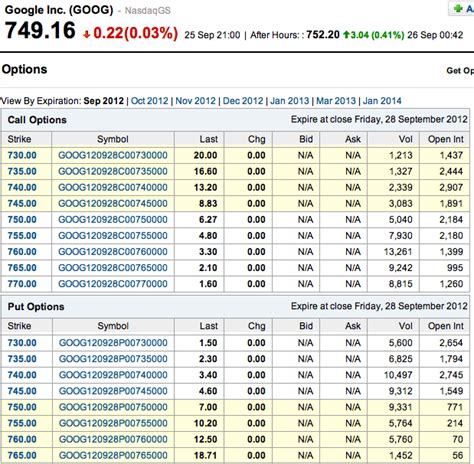This screenshot has height=464, width=474.
Task: Open symbol GOOG120928P00765000
Action: (x=113, y=455)
